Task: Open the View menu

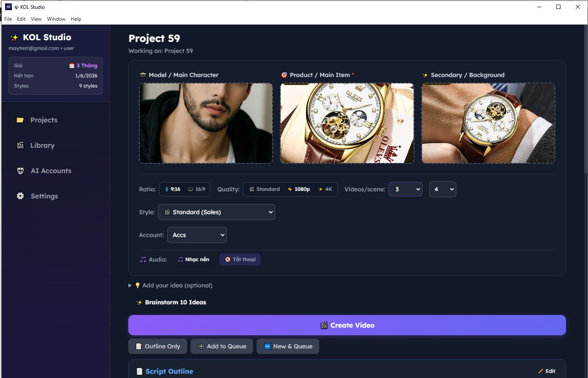Action: point(36,19)
